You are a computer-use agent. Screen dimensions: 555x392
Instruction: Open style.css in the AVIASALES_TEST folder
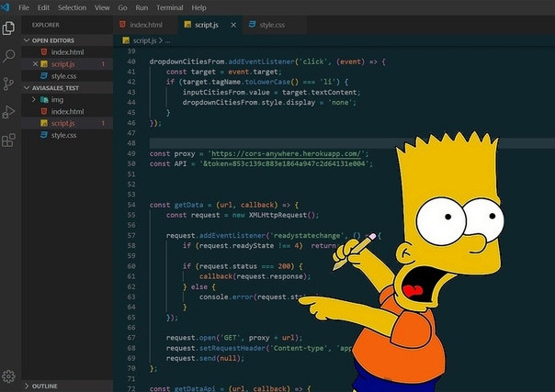pos(67,135)
